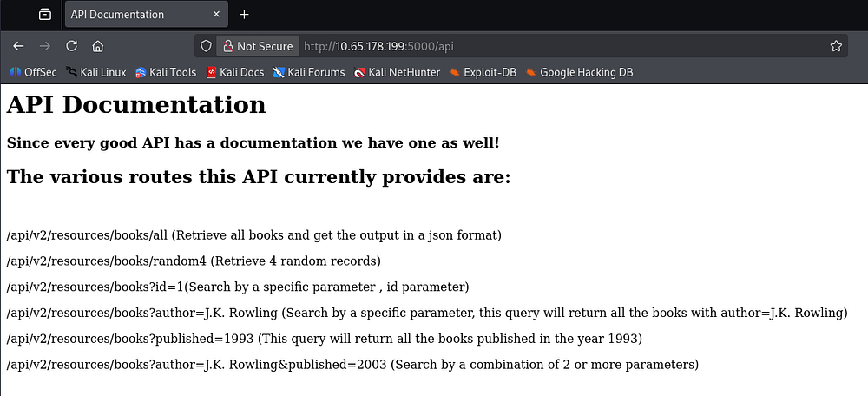Open the Kali Linux bookmark
868x396 pixels.
point(95,72)
